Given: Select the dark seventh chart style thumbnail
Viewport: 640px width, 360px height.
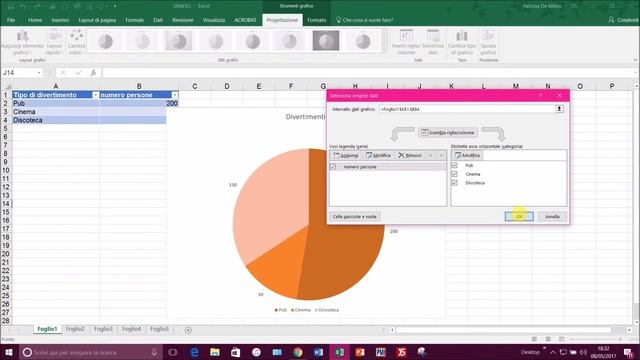Looking at the screenshot, I should [326, 41].
